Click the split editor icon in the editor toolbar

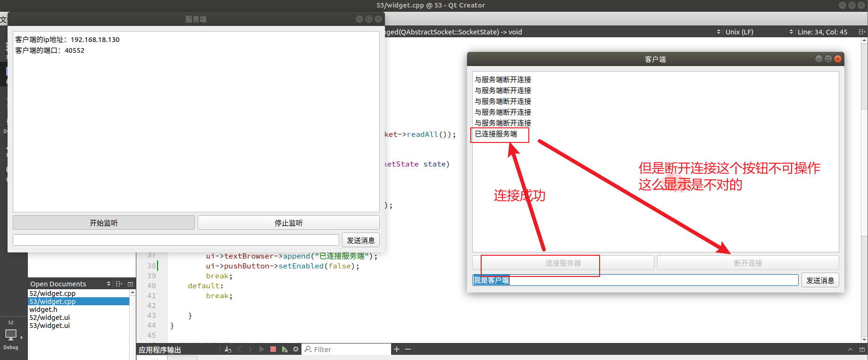(862, 32)
